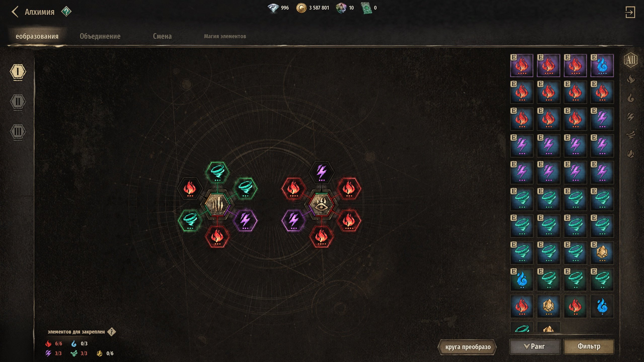This screenshot has width=644, height=362.
Task: Click the diamond currency icon
Action: click(x=273, y=8)
